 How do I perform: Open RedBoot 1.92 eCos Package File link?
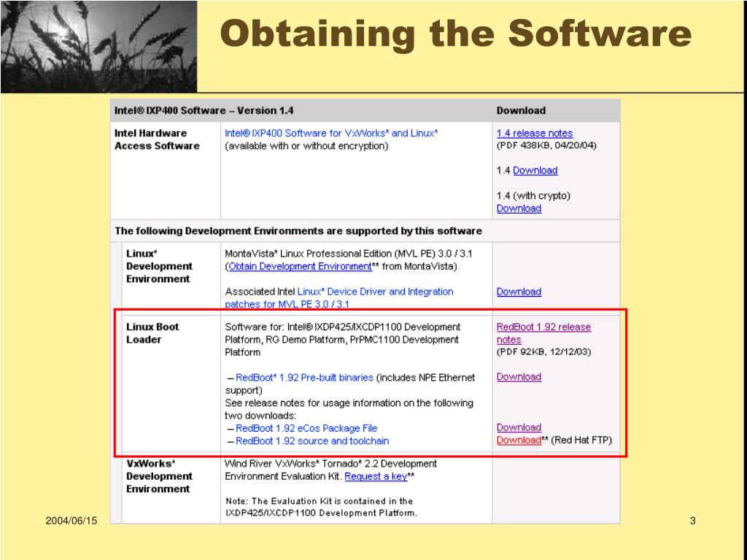(x=306, y=428)
